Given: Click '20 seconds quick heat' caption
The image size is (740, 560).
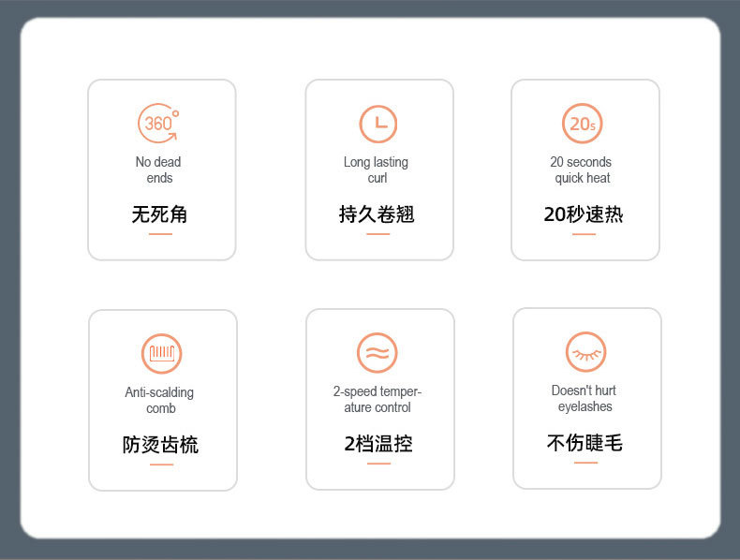Looking at the screenshot, I should [582, 170].
